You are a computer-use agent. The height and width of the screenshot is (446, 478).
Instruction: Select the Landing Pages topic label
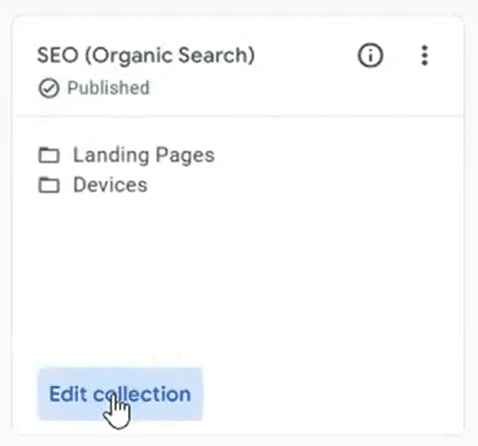(x=144, y=155)
